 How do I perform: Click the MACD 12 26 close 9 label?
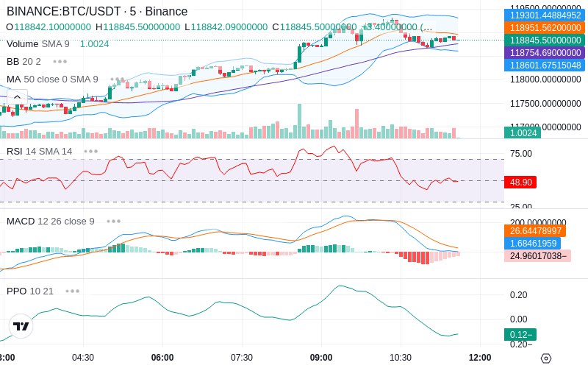(51, 222)
